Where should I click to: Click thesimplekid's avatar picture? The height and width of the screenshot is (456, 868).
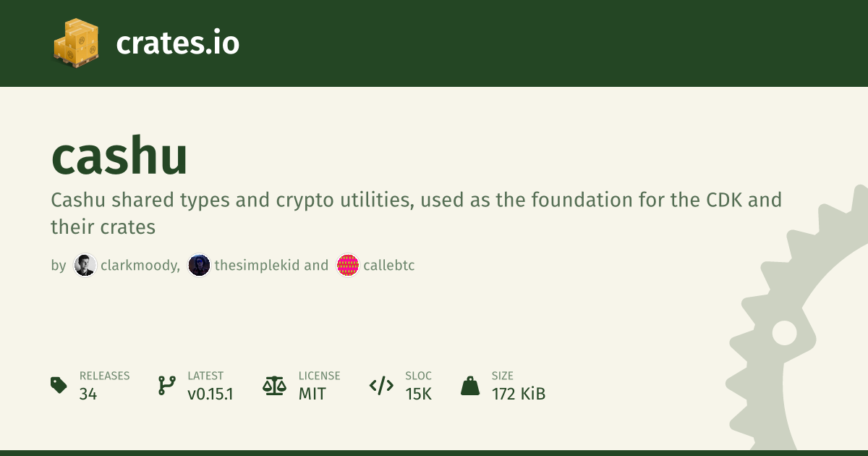[199, 266]
